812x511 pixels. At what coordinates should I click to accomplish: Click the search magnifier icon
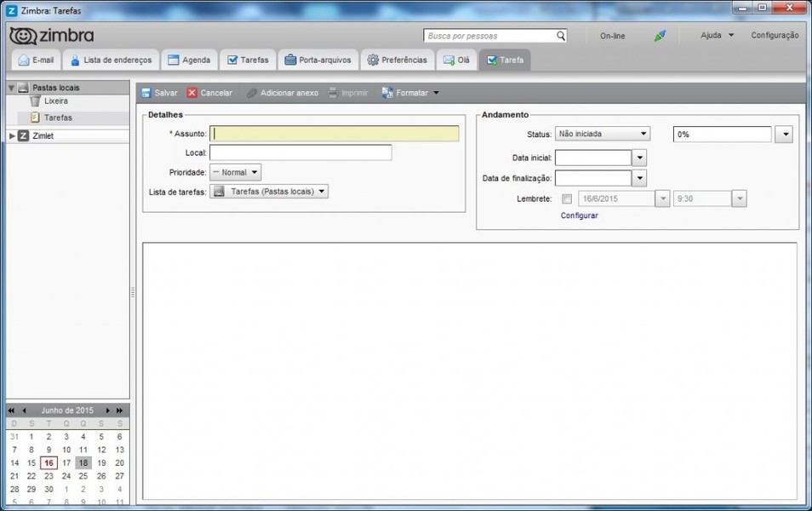click(561, 36)
